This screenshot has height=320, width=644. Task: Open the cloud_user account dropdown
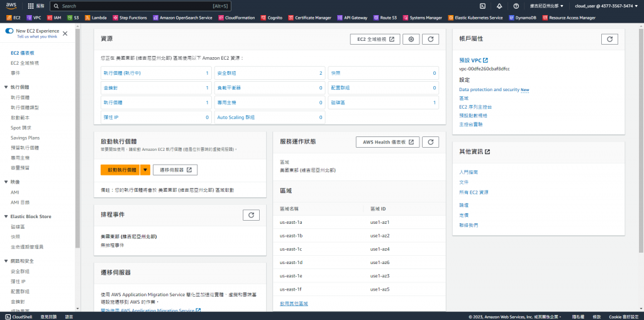click(606, 6)
